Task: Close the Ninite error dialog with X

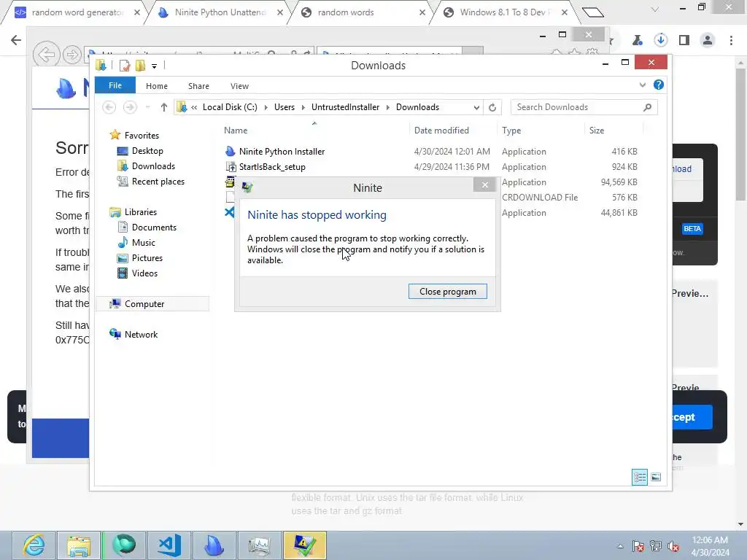Action: pos(484,184)
